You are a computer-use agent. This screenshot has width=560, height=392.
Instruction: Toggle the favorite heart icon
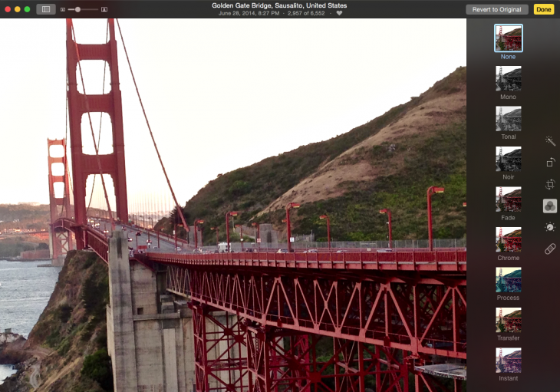coord(339,13)
